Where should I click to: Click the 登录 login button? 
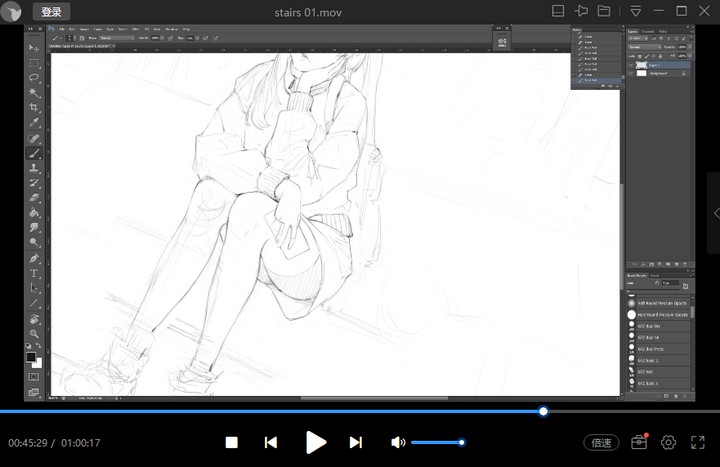[51, 11]
